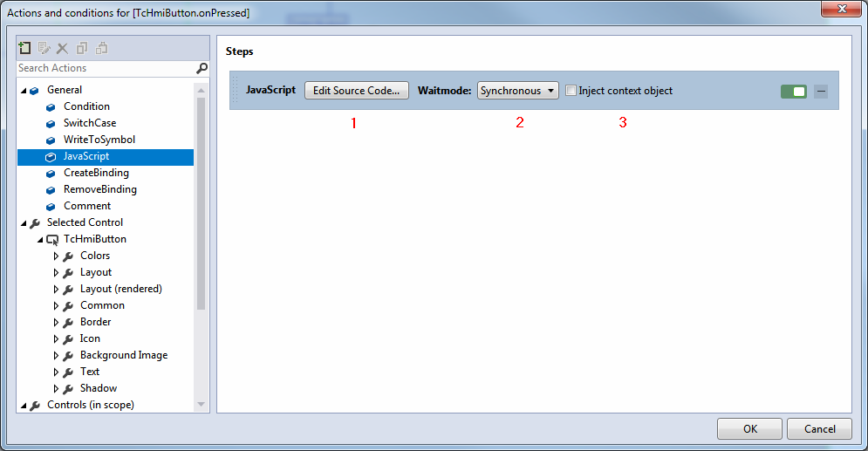This screenshot has height=451, width=868.
Task: Toggle the green JavaScript step switch
Action: tap(794, 92)
